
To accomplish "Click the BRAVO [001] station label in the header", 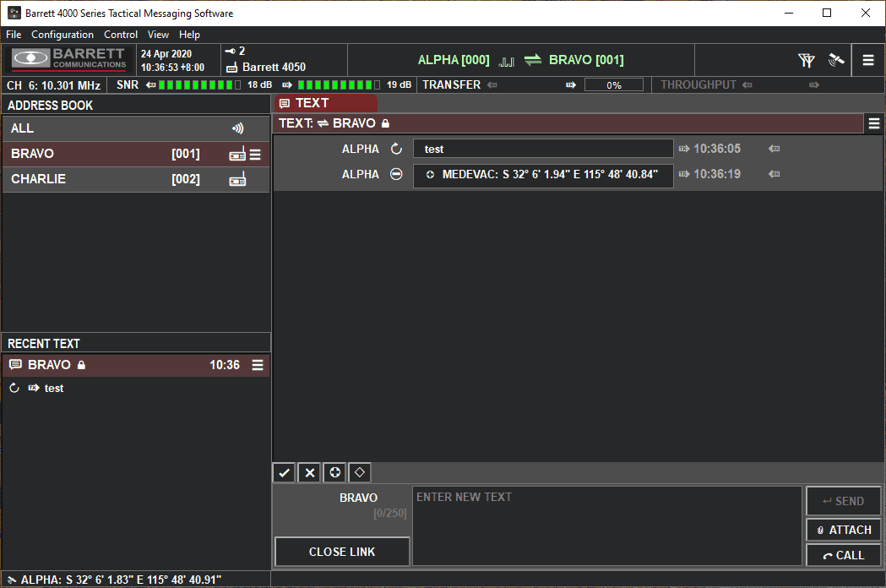I will coord(586,60).
